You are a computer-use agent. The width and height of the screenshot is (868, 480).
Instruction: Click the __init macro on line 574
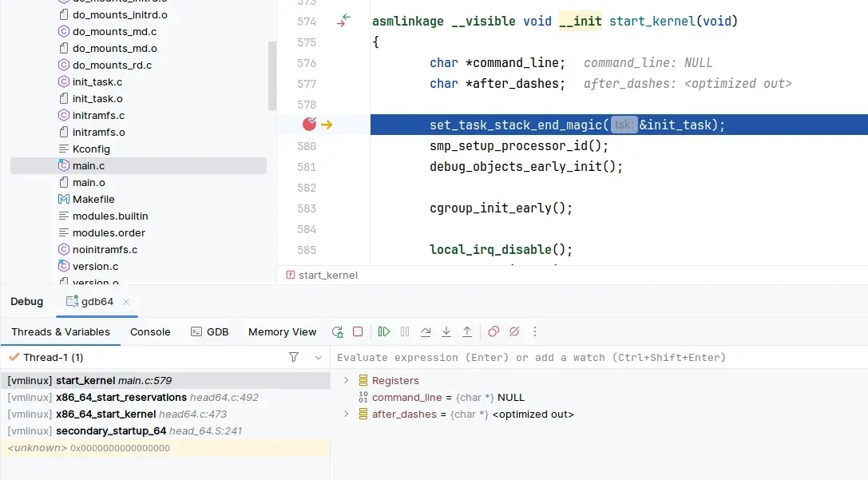click(581, 21)
